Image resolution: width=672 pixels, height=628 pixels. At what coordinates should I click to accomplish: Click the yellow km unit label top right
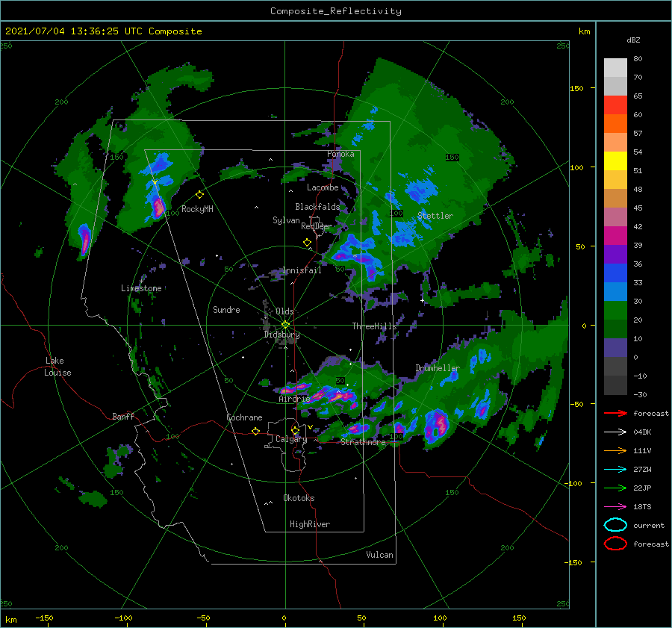point(584,31)
